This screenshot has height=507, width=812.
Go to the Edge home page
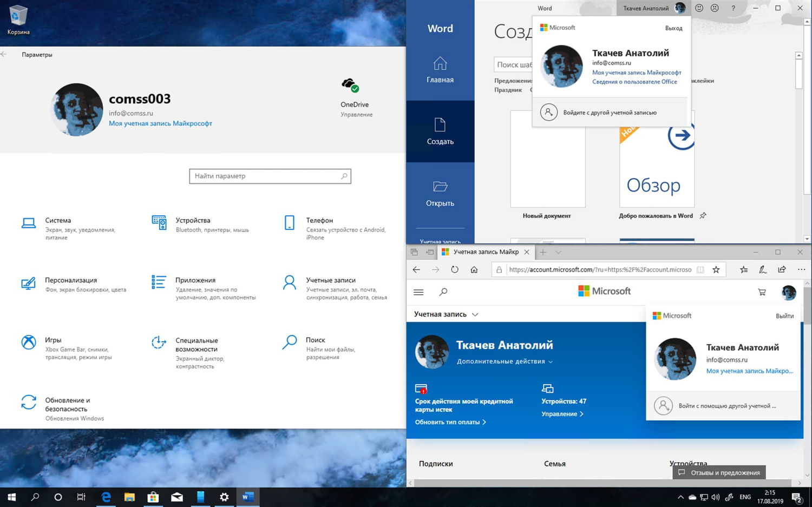click(x=474, y=269)
